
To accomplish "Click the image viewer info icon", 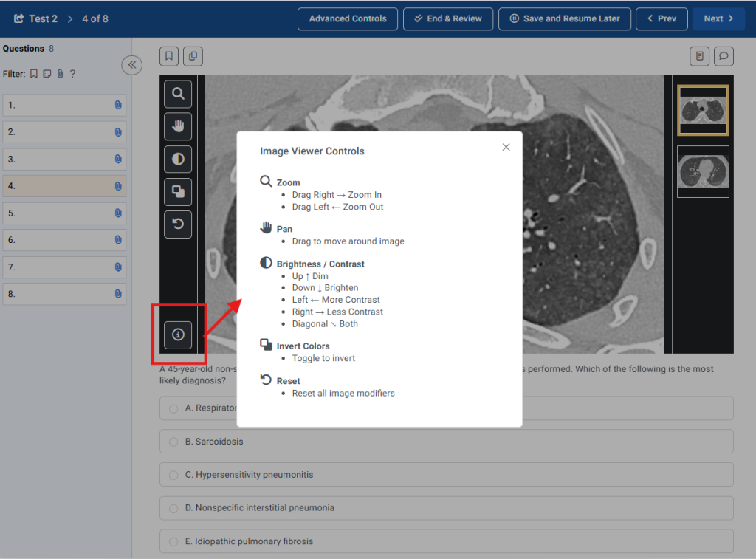I will [178, 335].
